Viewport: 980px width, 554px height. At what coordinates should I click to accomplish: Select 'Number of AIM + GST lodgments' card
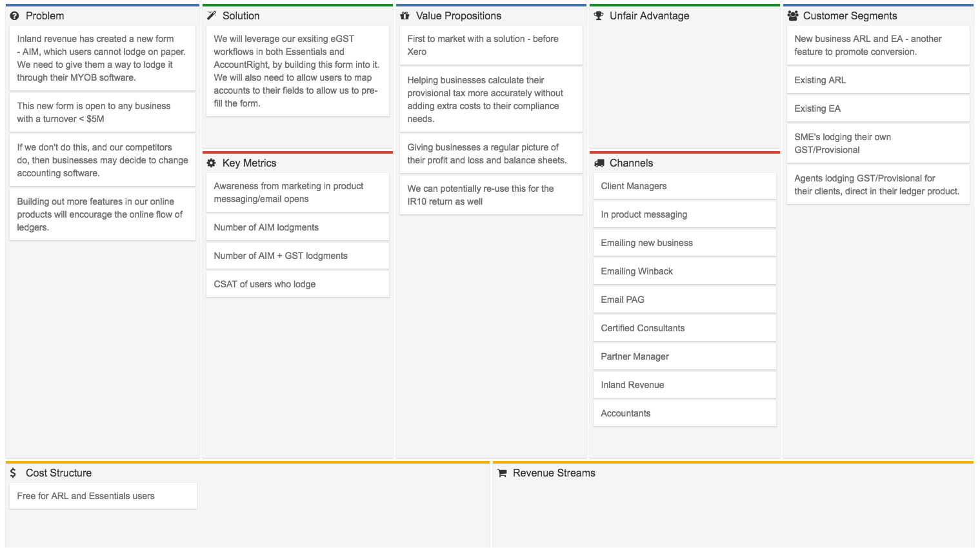[297, 256]
